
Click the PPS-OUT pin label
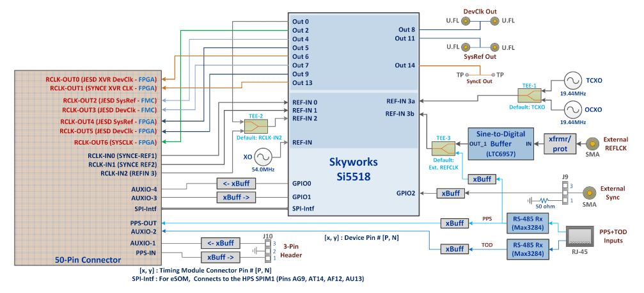click(x=144, y=223)
